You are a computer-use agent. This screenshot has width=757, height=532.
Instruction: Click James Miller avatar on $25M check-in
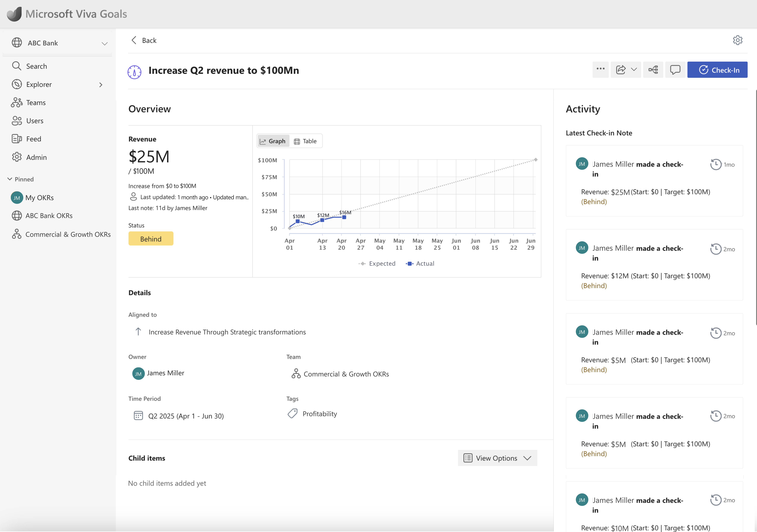click(582, 164)
